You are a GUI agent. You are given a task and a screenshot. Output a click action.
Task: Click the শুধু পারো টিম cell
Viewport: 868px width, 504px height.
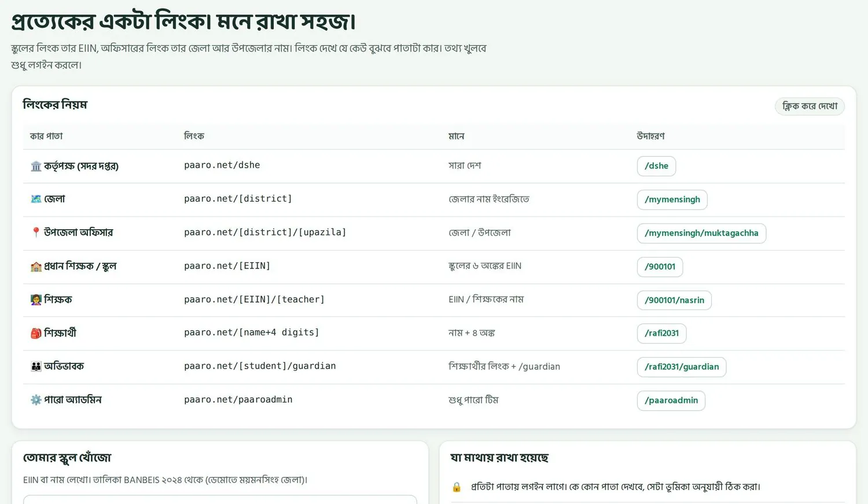pyautogui.click(x=473, y=400)
